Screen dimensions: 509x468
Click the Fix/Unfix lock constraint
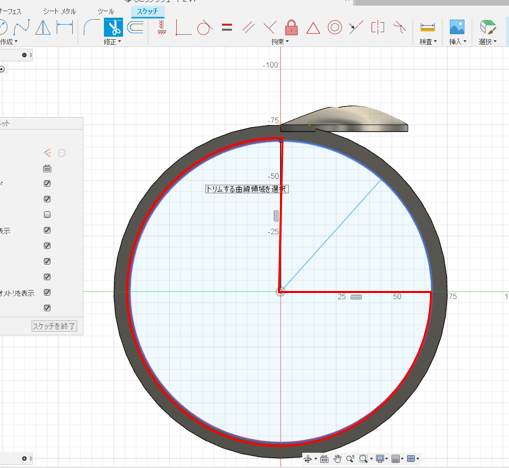coord(291,27)
